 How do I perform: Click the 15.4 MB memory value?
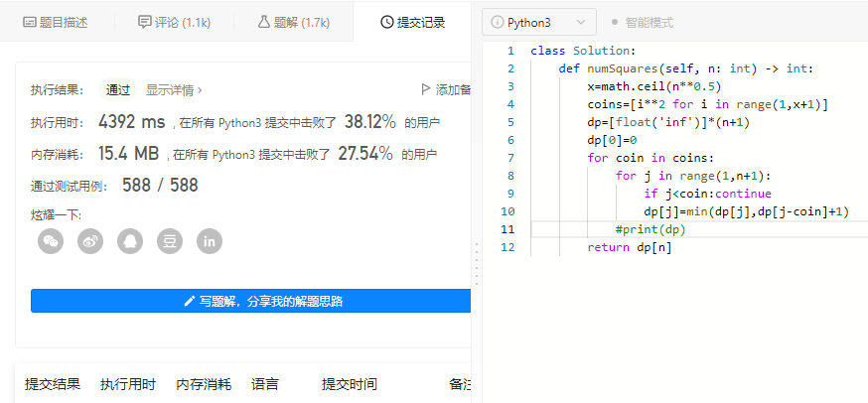(x=128, y=153)
